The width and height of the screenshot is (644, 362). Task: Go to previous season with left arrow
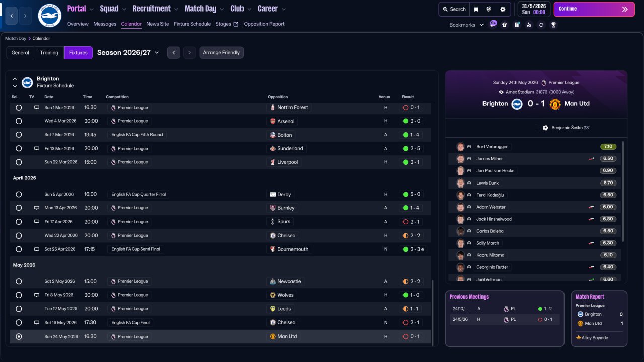173,53
